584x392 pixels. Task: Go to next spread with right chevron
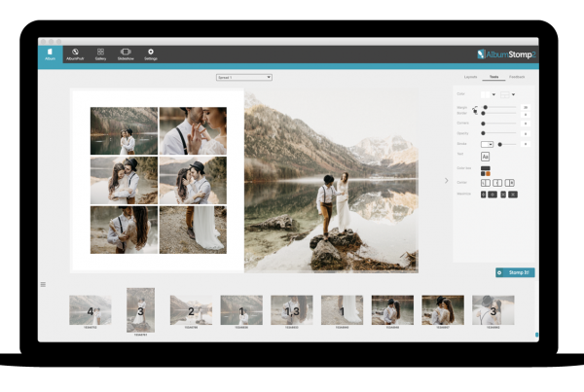(446, 181)
